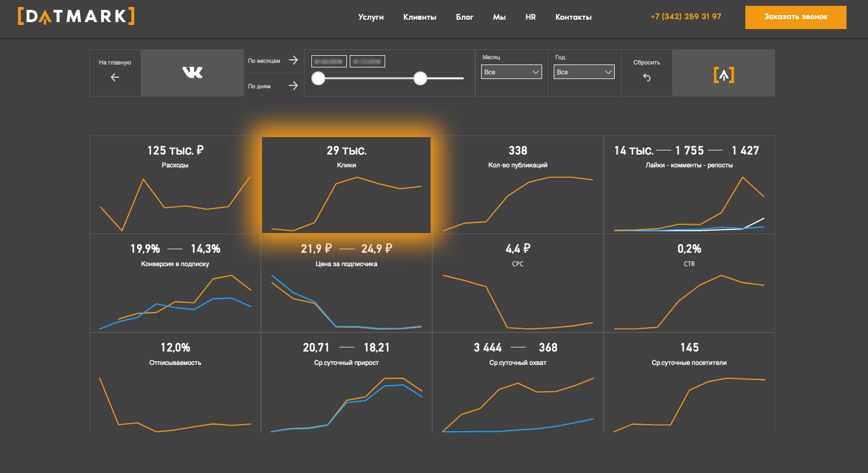Click the start date input field
Viewport: 868px width, 473px height.
(x=329, y=61)
